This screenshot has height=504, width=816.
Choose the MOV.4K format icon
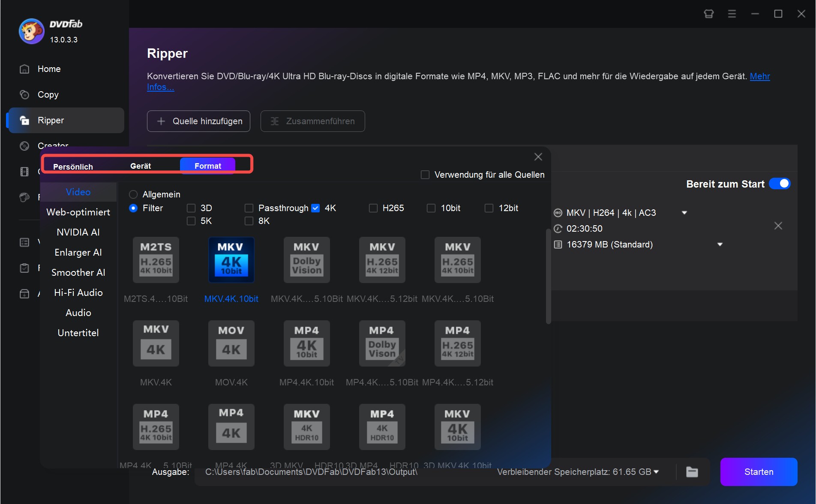click(231, 343)
